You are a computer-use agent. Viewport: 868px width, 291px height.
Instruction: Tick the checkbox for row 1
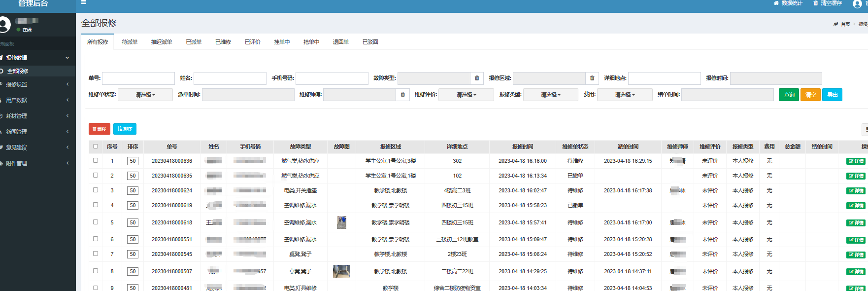click(x=96, y=160)
